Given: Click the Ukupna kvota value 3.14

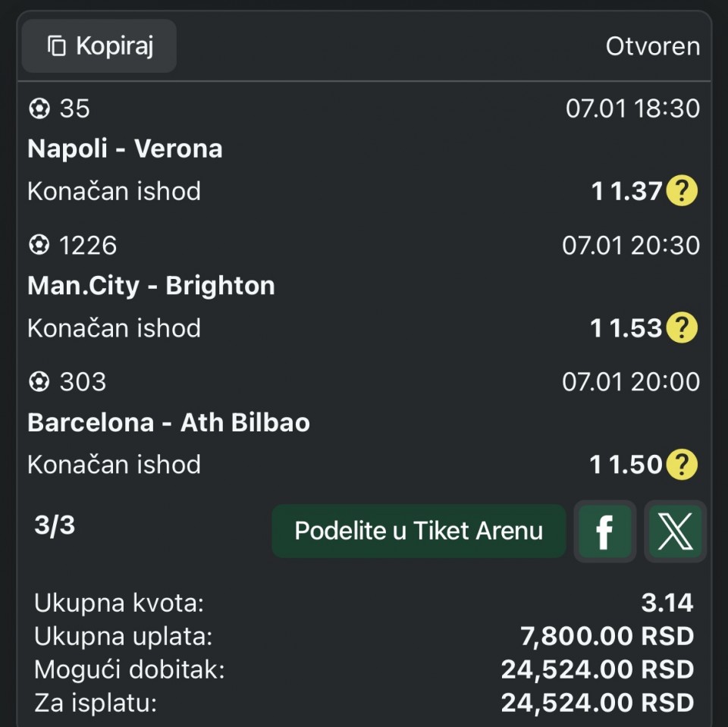Looking at the screenshot, I should pyautogui.click(x=667, y=603).
